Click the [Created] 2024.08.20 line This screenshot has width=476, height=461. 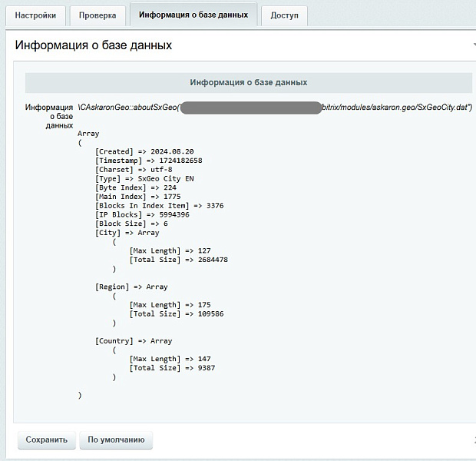[144, 151]
